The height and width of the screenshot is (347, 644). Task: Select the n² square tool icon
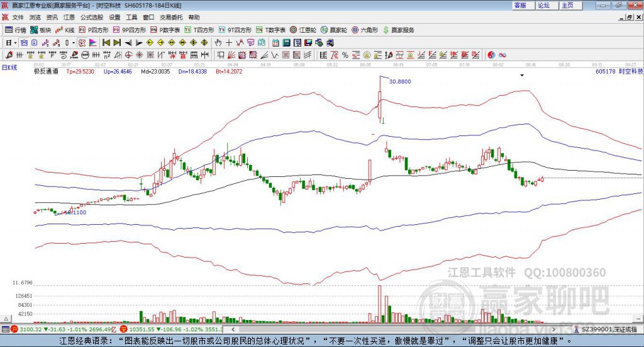tap(107, 55)
